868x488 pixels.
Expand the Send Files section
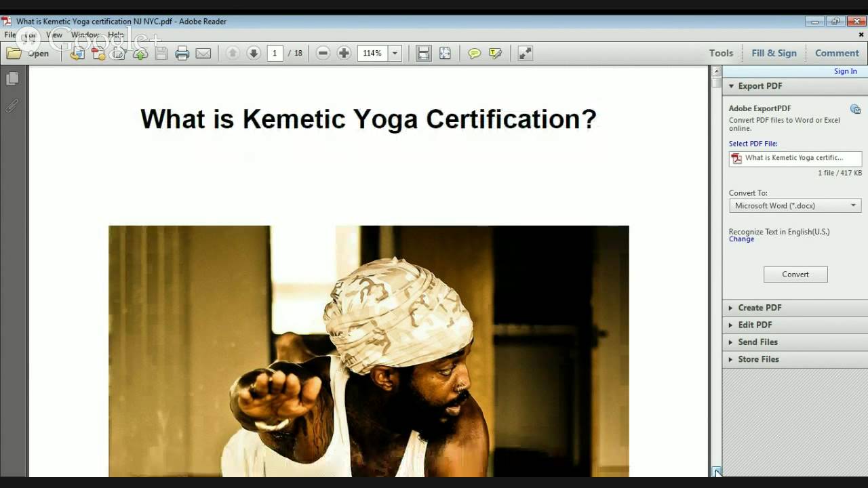point(795,342)
